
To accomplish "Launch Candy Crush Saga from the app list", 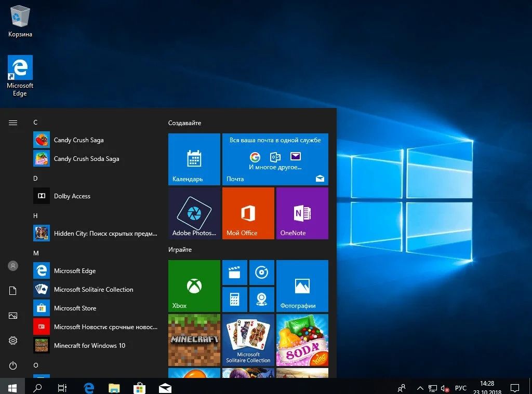I will [79, 140].
